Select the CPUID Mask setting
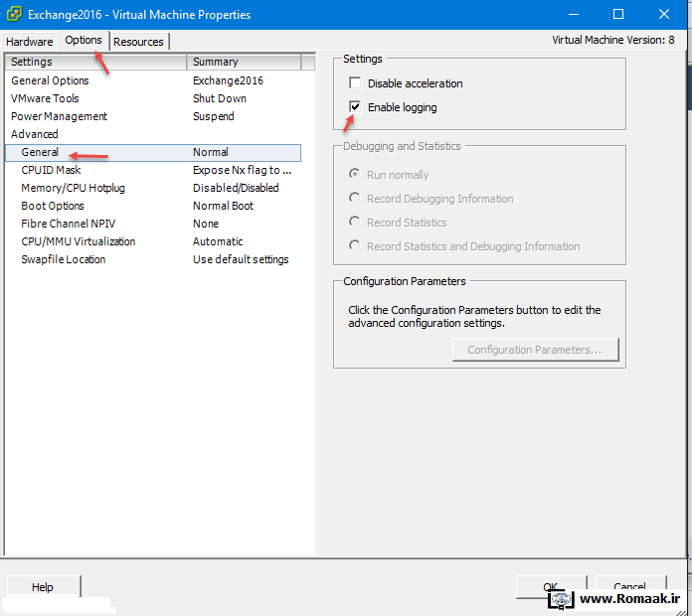692x616 pixels. tap(153, 170)
